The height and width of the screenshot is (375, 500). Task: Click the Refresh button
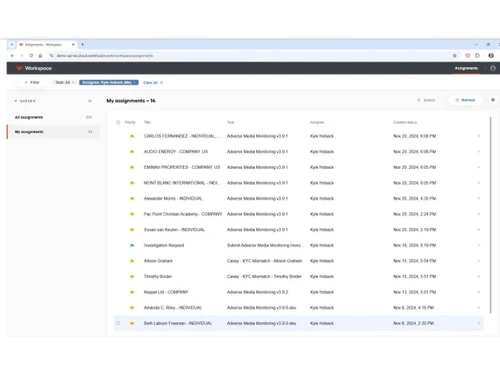tap(465, 100)
